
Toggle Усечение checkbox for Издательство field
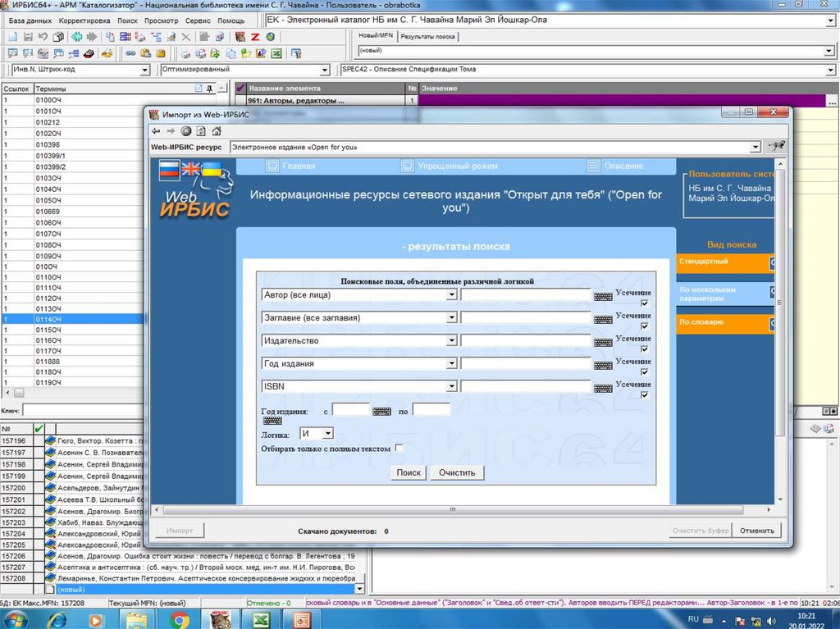point(645,349)
